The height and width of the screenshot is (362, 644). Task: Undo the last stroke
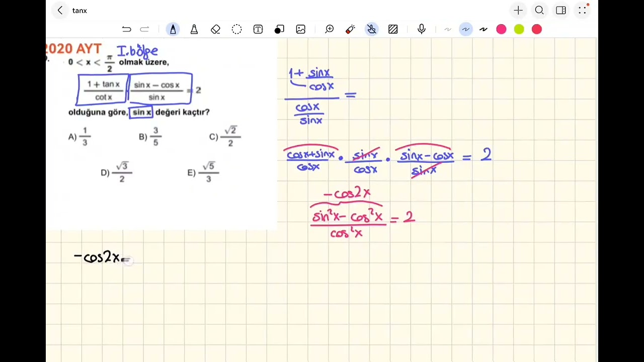point(126,30)
